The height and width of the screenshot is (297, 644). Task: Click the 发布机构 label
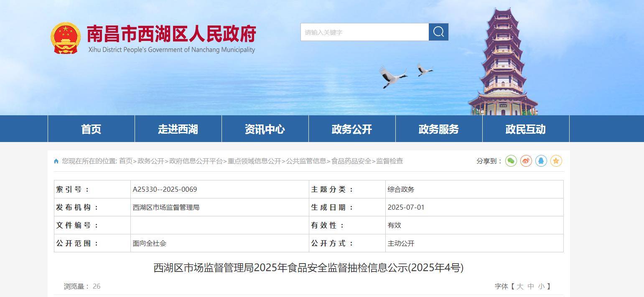[x=77, y=207]
